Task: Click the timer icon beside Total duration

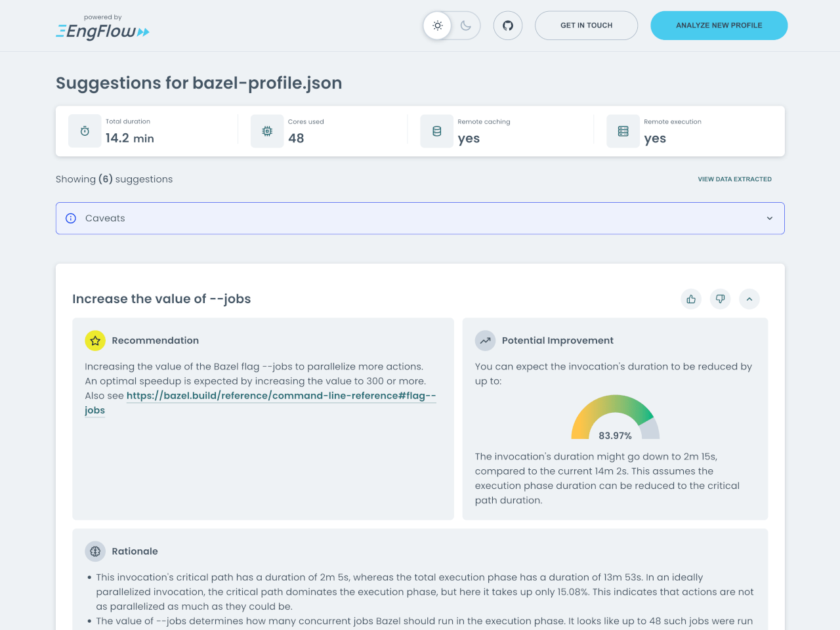Action: (85, 131)
